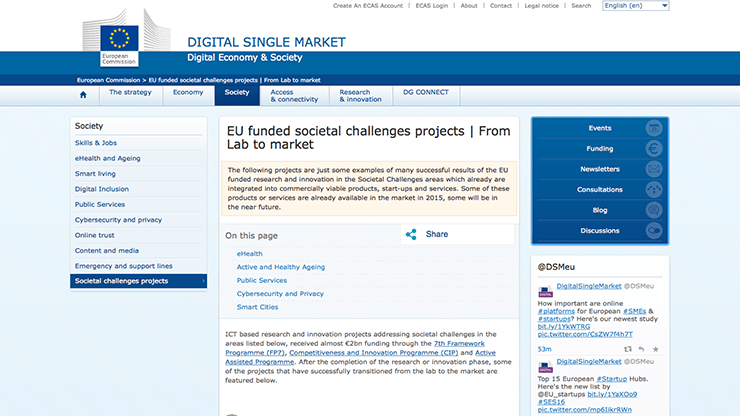Open The strategy tab
740x416 pixels.
[130, 92]
